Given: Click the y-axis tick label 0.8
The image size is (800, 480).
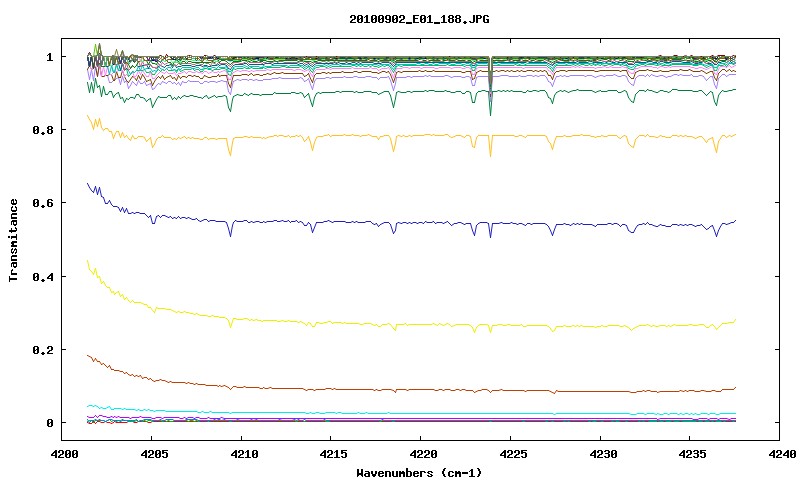Looking at the screenshot, I should (42, 130).
